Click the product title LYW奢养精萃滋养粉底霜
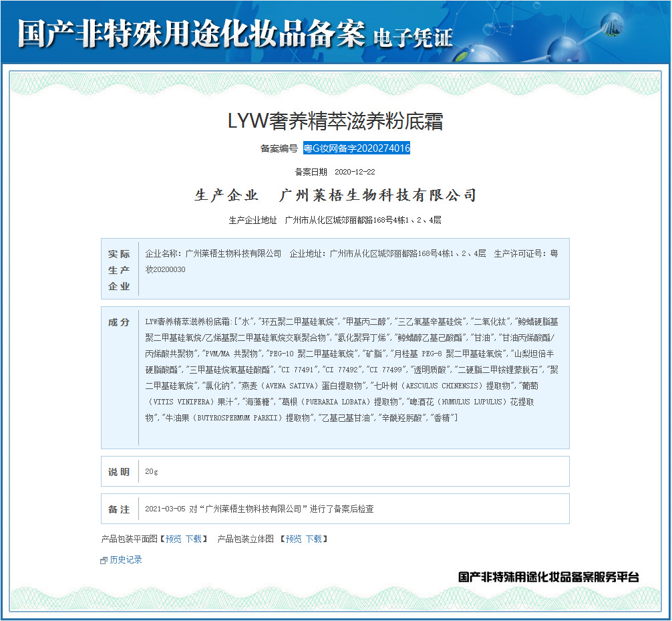The image size is (672, 621). point(335,121)
